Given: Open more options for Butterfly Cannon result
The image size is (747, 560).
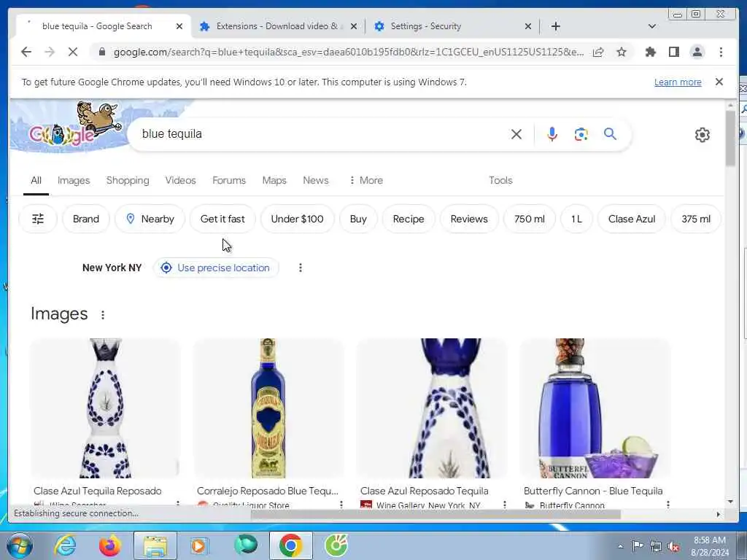Looking at the screenshot, I should (668, 504).
